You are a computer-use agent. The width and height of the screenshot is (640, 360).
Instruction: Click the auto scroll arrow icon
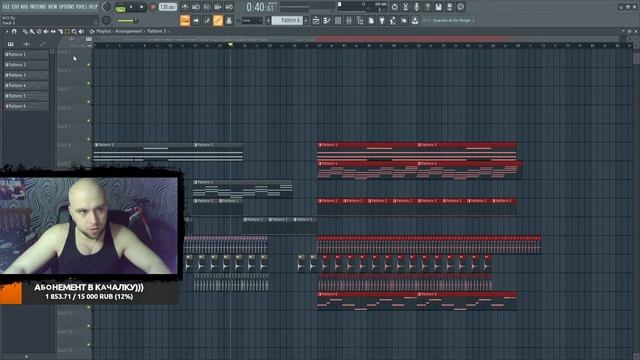tap(196, 20)
